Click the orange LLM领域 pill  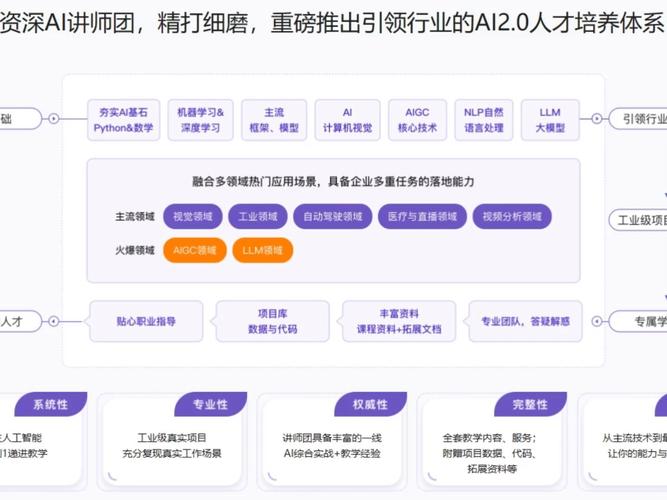click(262, 250)
